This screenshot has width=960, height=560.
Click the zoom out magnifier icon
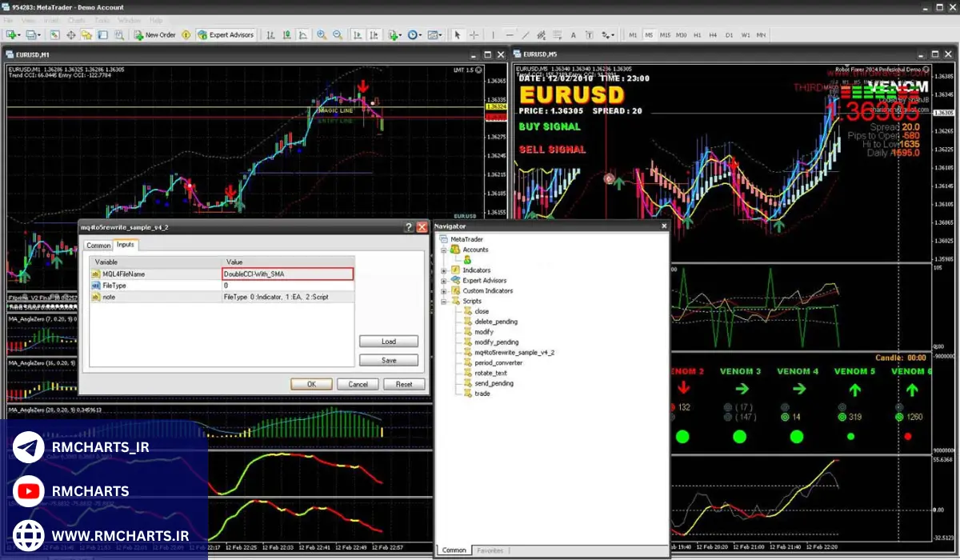[x=337, y=35]
